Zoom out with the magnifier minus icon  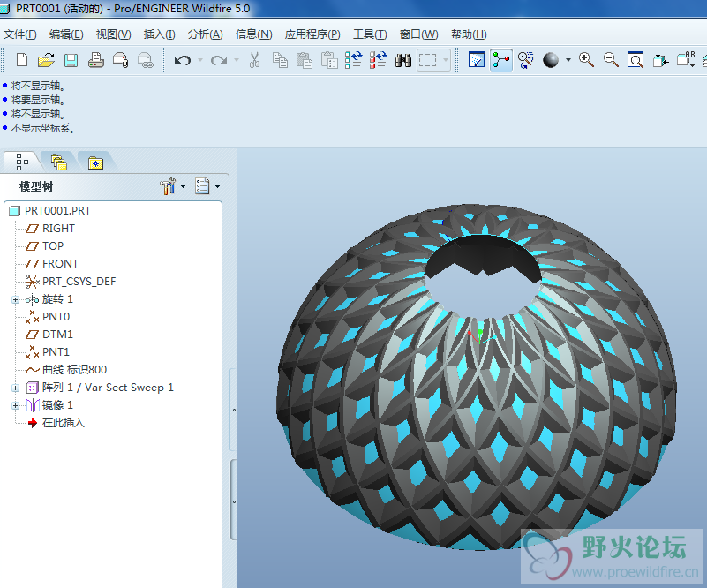(x=611, y=60)
